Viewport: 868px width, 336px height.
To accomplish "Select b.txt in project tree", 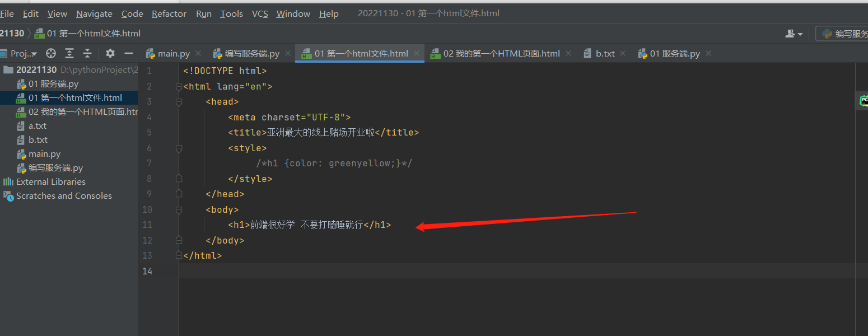I will click(x=69, y=140).
